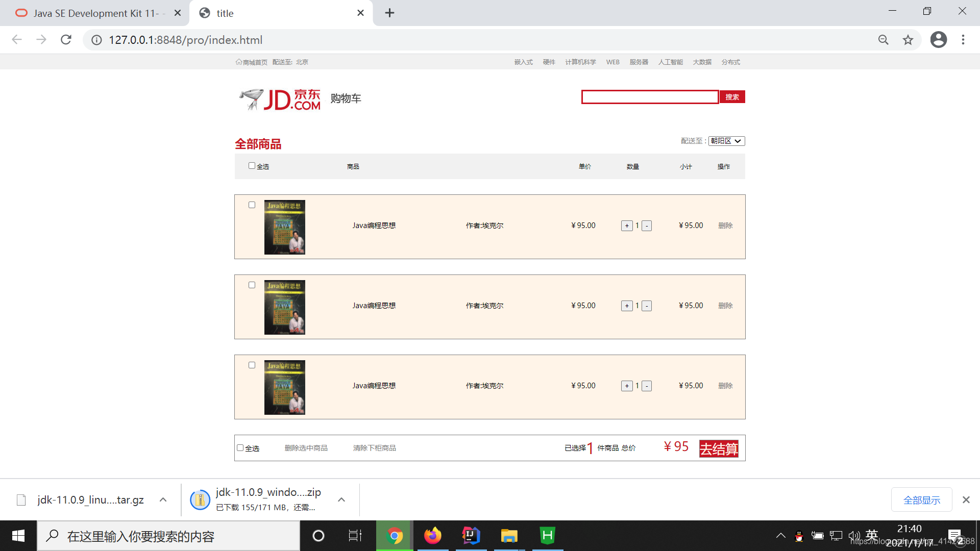
Task: Open the 朝阳区 delivery district dropdown
Action: pos(726,141)
